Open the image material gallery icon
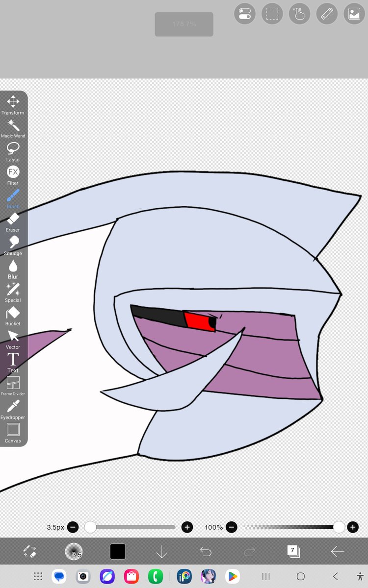The image size is (368, 588). click(354, 14)
